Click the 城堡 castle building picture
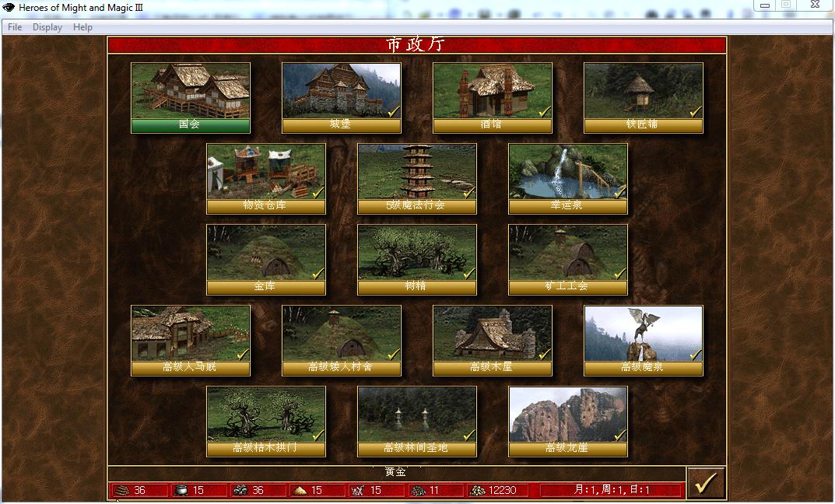This screenshot has height=504, width=835. pos(341,91)
